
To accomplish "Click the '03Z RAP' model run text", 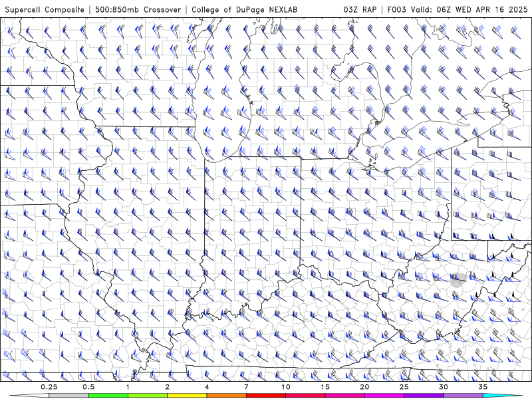I will coord(360,9).
